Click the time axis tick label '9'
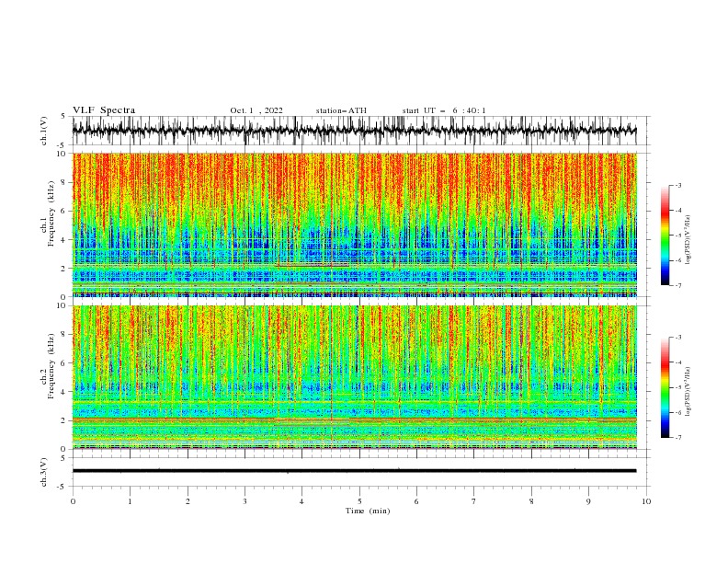The image size is (728, 563). [x=588, y=501]
